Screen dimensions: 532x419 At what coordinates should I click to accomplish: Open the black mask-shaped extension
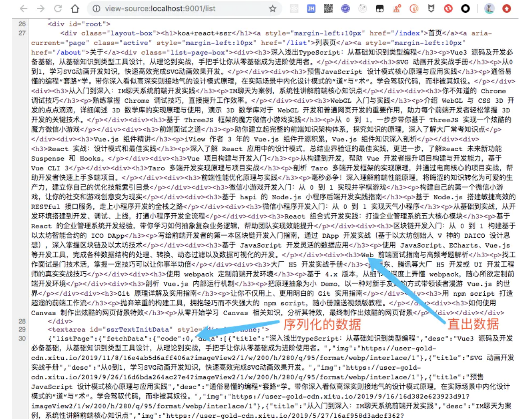(380, 8)
